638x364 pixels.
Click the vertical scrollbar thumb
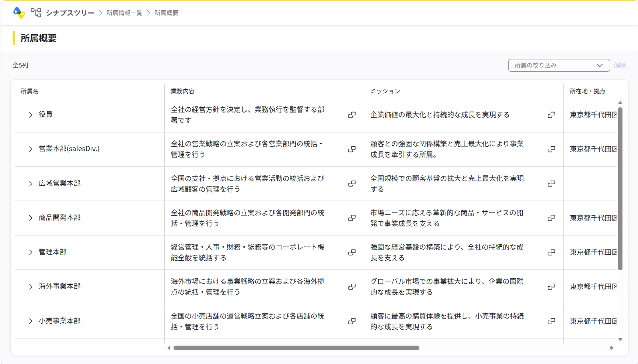tap(620, 189)
